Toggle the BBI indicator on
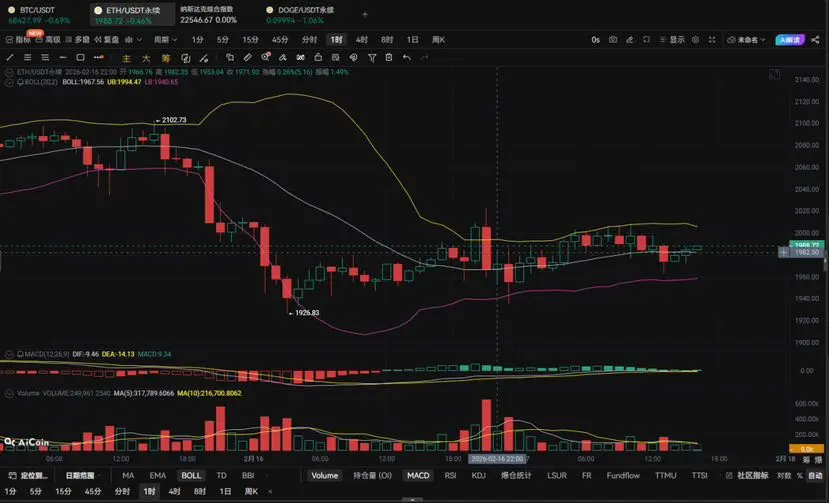 point(248,475)
